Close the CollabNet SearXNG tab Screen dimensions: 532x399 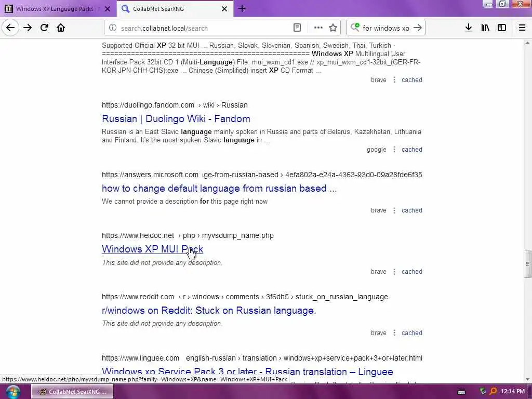(x=224, y=9)
